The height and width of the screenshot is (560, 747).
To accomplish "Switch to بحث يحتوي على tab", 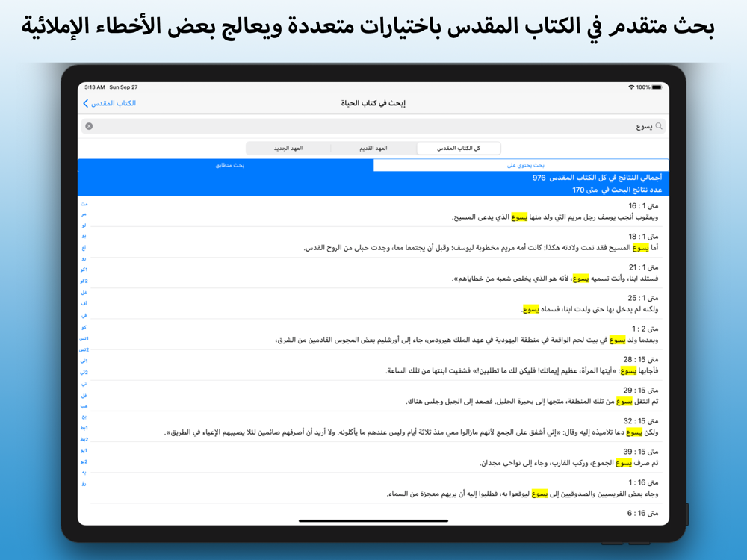I will click(x=521, y=165).
